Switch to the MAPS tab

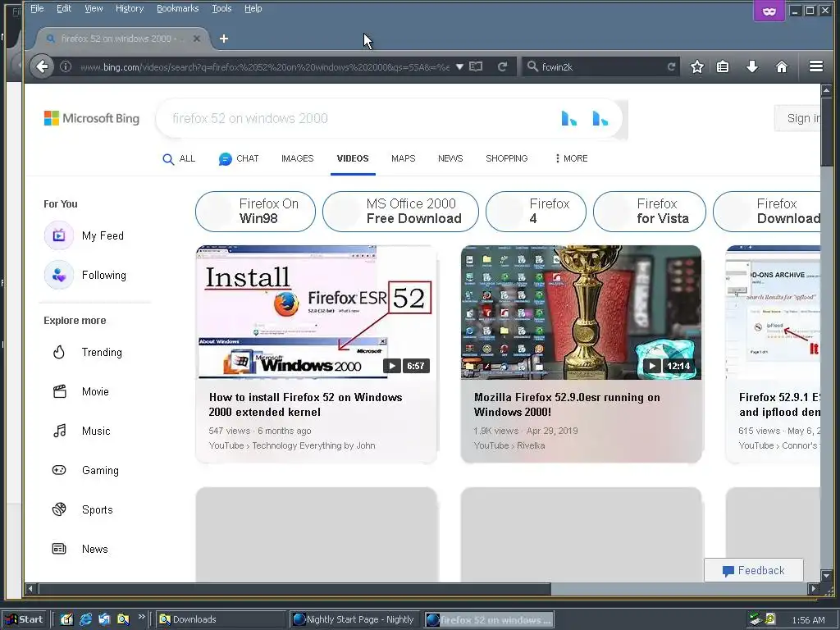pos(403,158)
